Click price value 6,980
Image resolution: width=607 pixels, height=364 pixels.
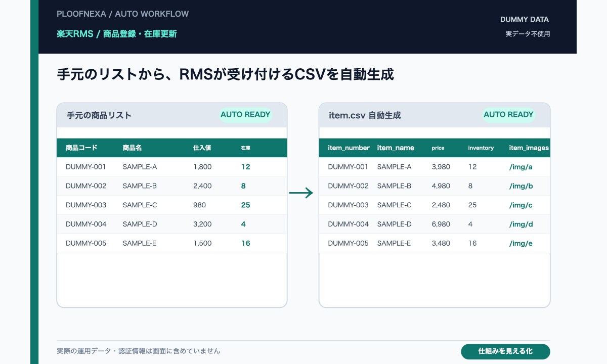pyautogui.click(x=441, y=224)
